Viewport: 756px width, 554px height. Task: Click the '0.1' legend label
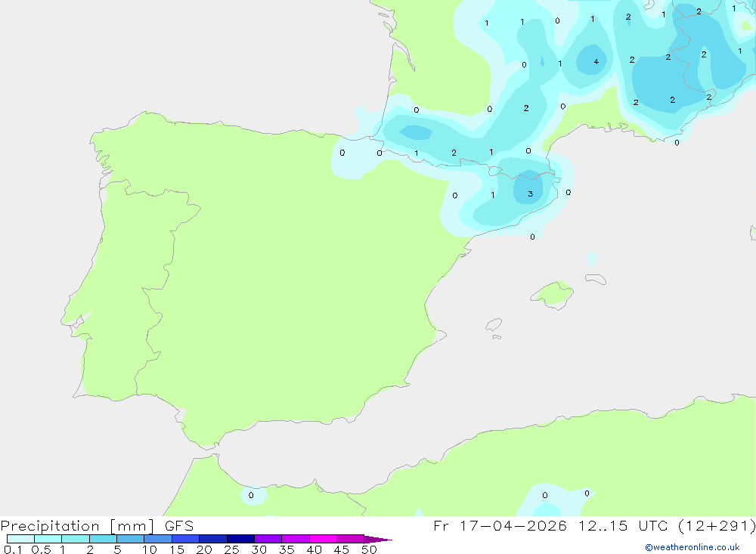(x=13, y=549)
